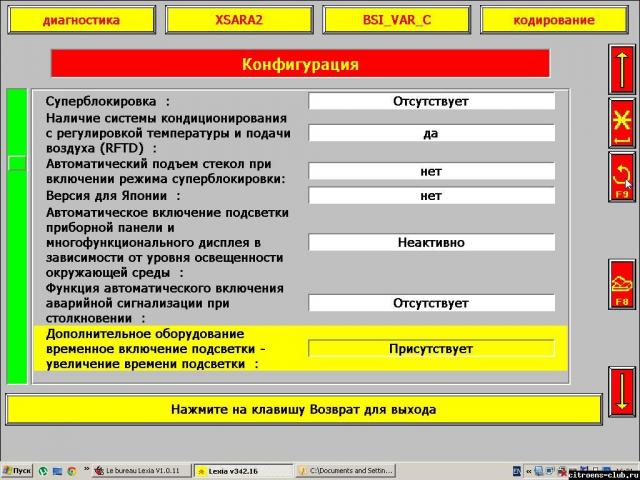Open the C:\Documents and Settings taskbar window
This screenshot has height=480, width=640.
[346, 471]
